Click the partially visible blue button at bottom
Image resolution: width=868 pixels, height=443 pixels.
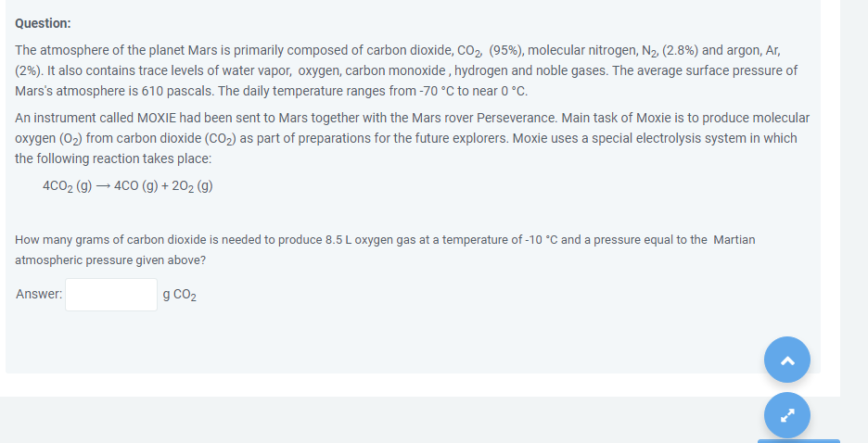[x=798, y=441]
